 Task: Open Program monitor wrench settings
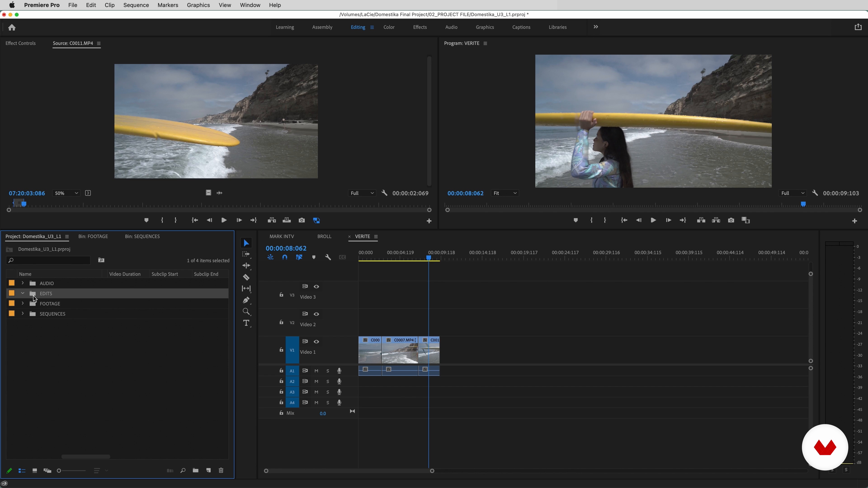815,193
